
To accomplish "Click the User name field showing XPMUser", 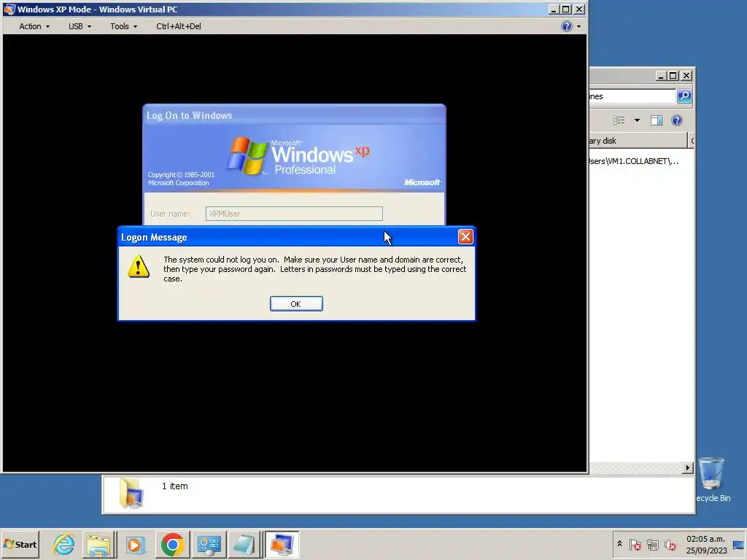I will click(294, 214).
